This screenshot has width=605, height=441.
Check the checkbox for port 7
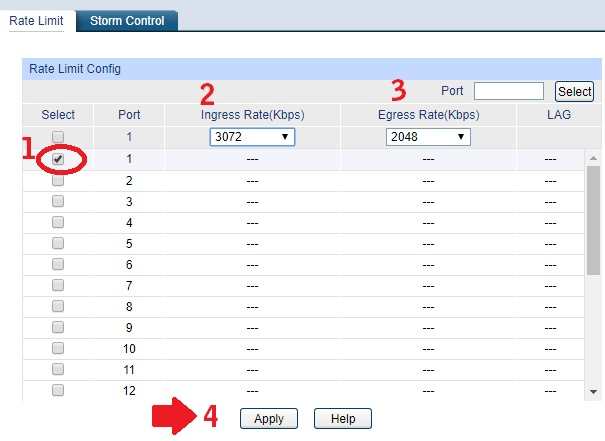click(58, 285)
